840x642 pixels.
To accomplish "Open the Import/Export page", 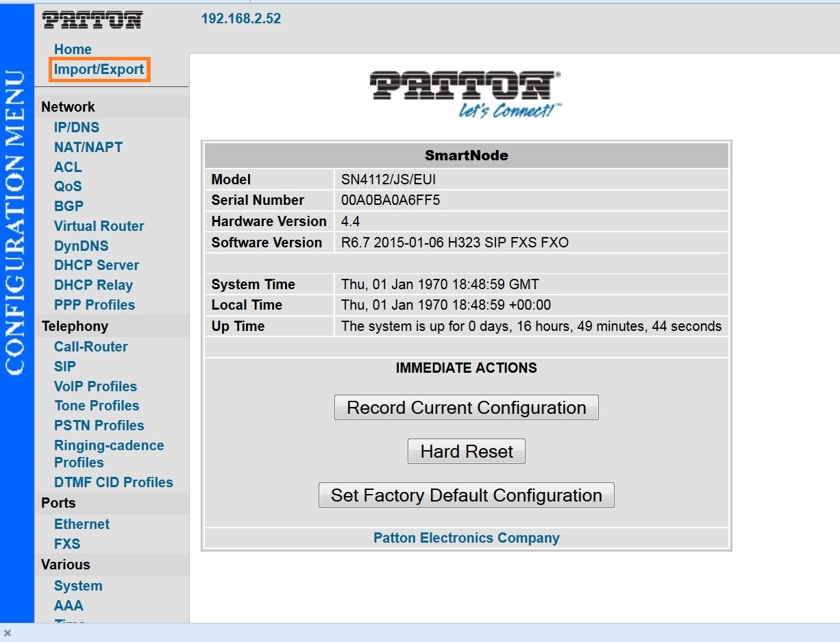I will [98, 69].
